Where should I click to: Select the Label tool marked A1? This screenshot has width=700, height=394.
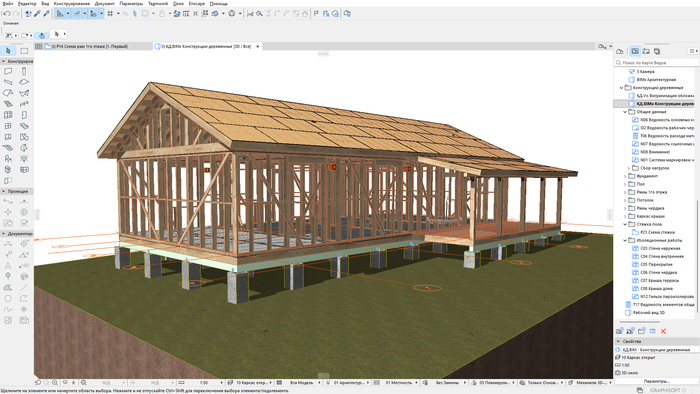pos(24,265)
